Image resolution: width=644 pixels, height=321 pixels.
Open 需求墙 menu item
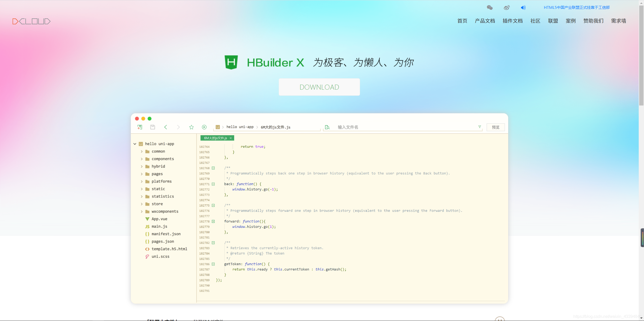(619, 21)
